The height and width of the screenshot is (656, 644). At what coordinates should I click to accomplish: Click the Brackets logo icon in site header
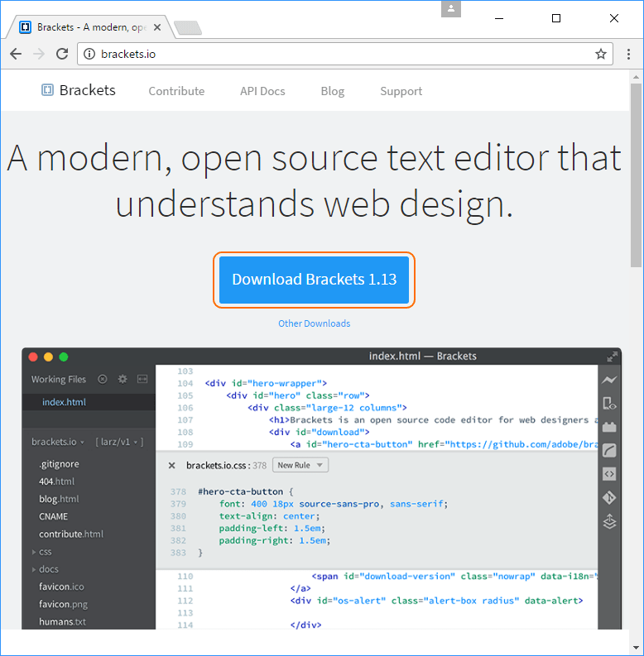pyautogui.click(x=47, y=90)
